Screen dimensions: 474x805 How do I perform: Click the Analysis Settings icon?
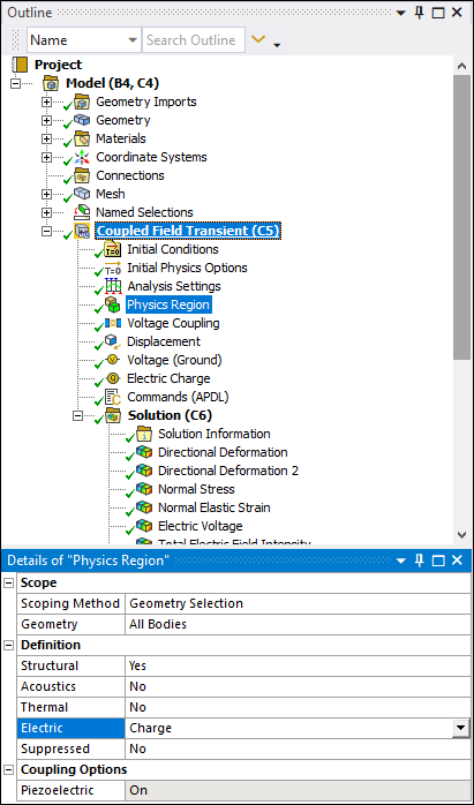coord(112,286)
